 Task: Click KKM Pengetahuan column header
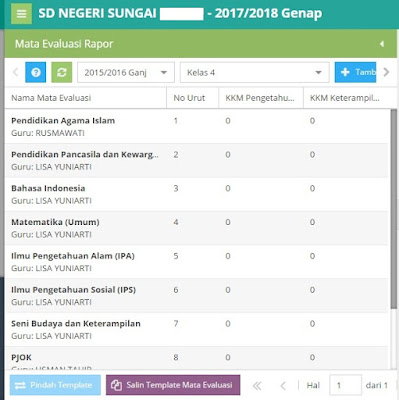pyautogui.click(x=261, y=98)
